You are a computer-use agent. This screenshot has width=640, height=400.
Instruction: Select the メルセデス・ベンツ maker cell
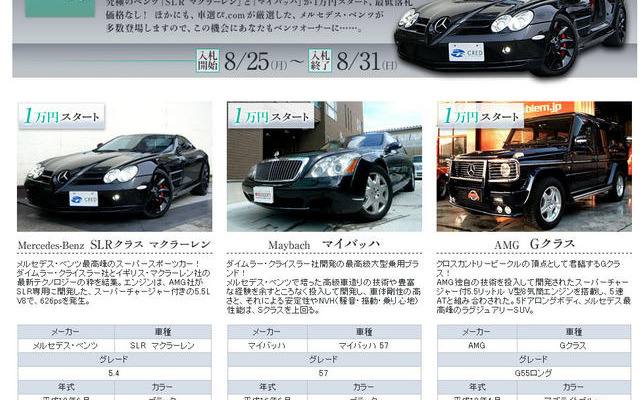66,346
